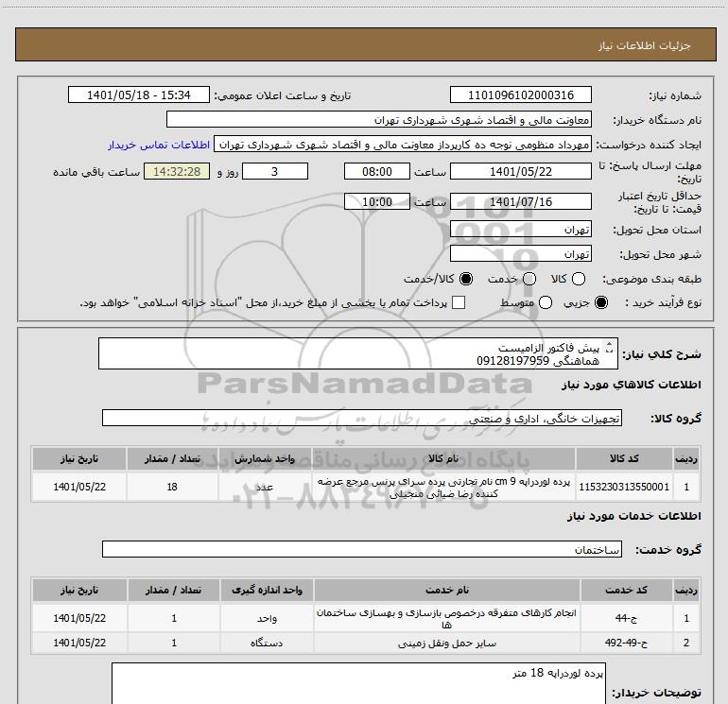Click the جزئیات اطلاعات نیاز header title

pyautogui.click(x=644, y=45)
